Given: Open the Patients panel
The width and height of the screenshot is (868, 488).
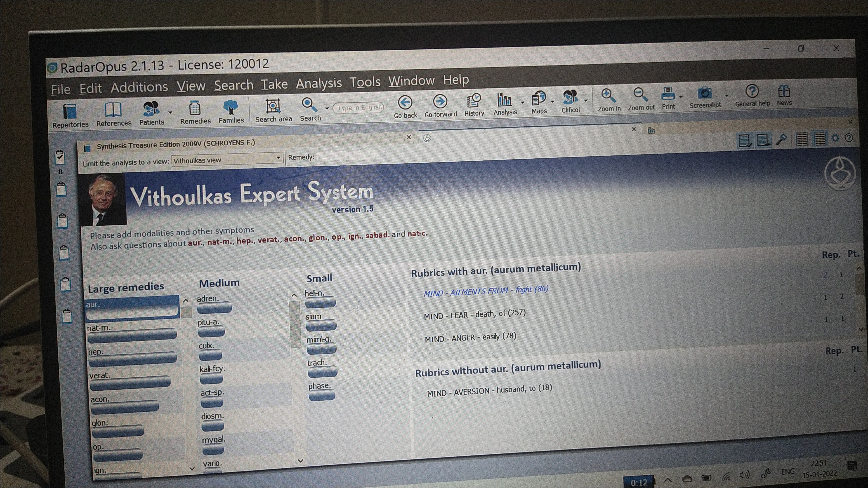Looking at the screenshot, I should [x=152, y=113].
